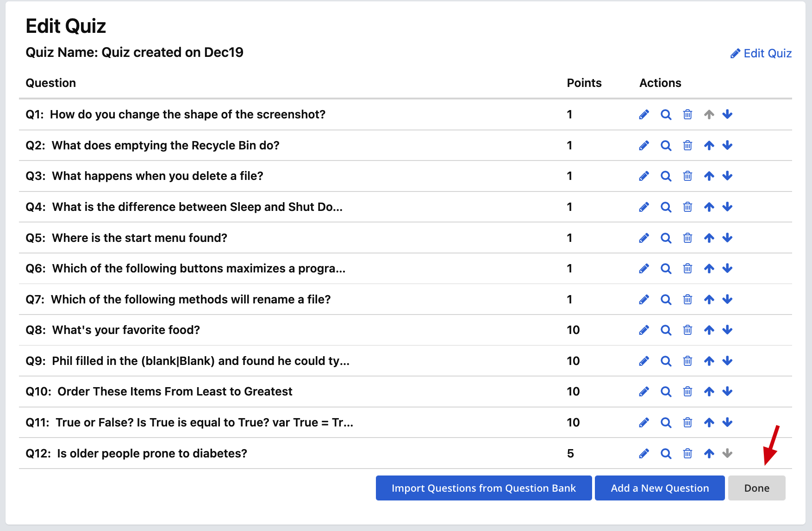Edit Q2 Recycle Bin question pencil icon

(x=644, y=145)
